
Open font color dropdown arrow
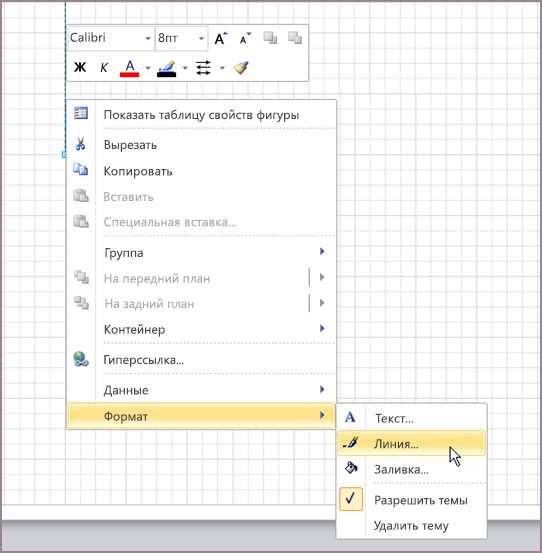click(x=148, y=68)
